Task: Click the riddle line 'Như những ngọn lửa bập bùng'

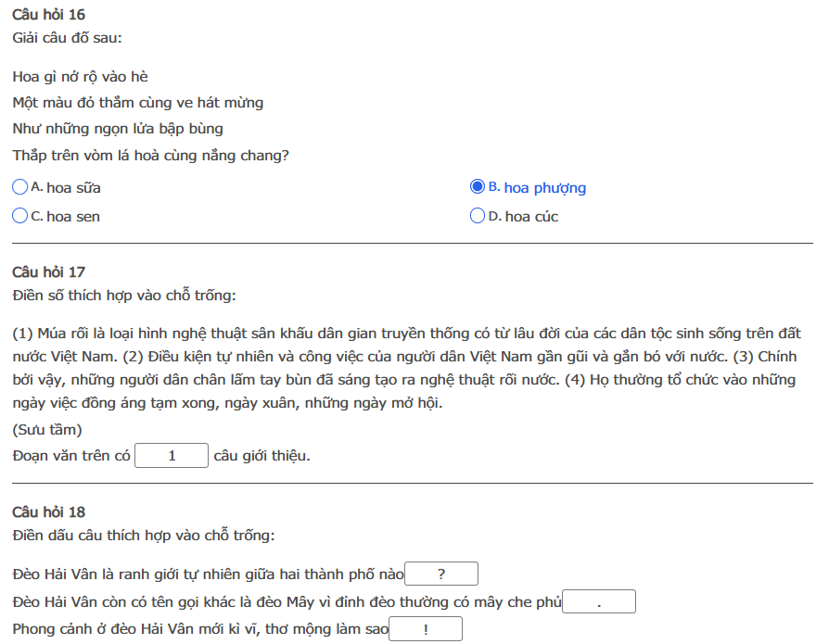Action: (118, 129)
